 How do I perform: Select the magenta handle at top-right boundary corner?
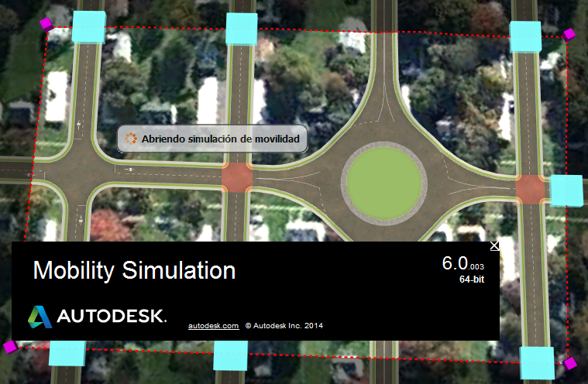coord(569,35)
